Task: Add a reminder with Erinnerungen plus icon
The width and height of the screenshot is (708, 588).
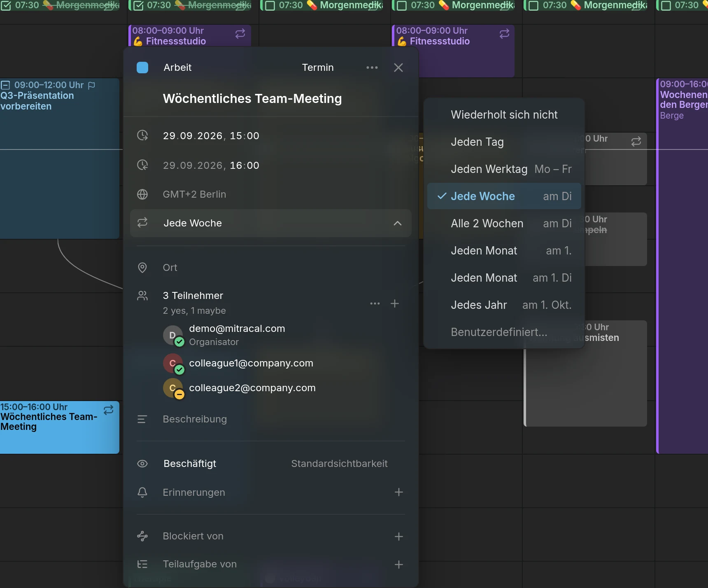Action: click(x=398, y=492)
